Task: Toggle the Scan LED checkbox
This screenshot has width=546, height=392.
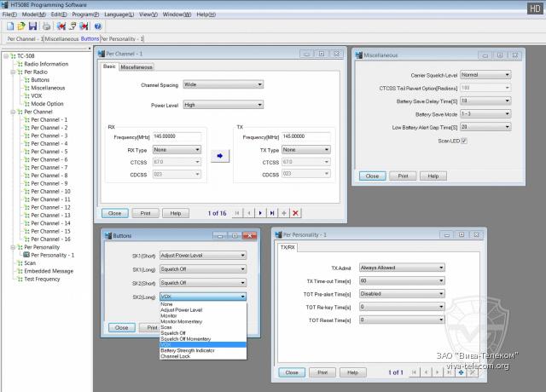Action: 464,141
